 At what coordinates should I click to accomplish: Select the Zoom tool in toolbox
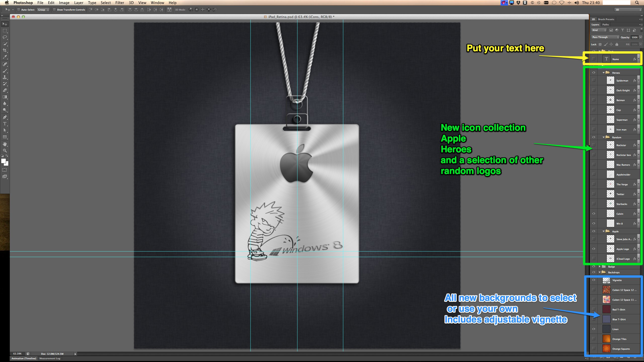5,151
